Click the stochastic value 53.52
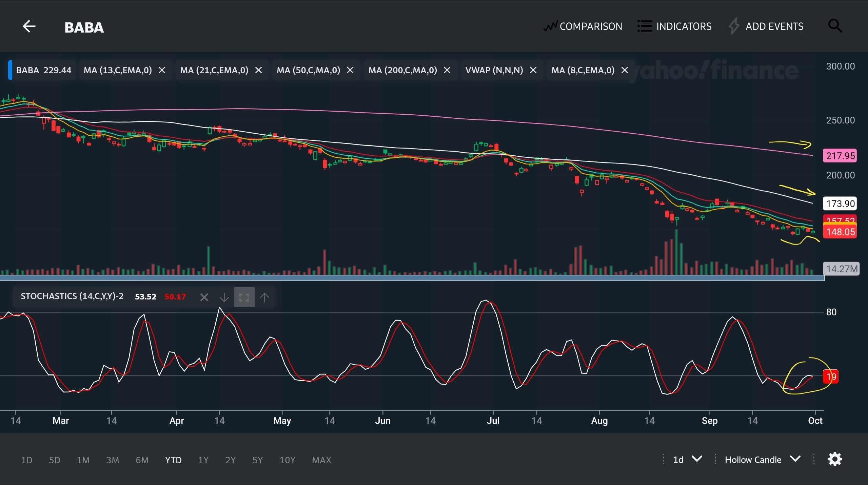The image size is (868, 485). tap(145, 297)
